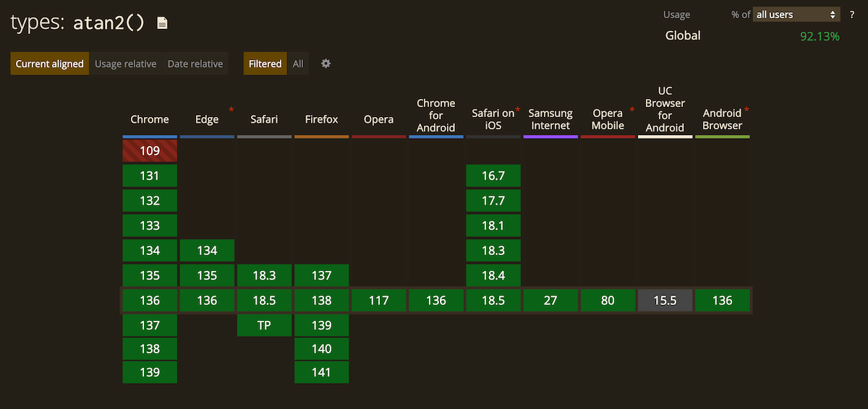Click the asterisk next to Android Browser
Image resolution: width=868 pixels, height=409 pixels.
[746, 110]
